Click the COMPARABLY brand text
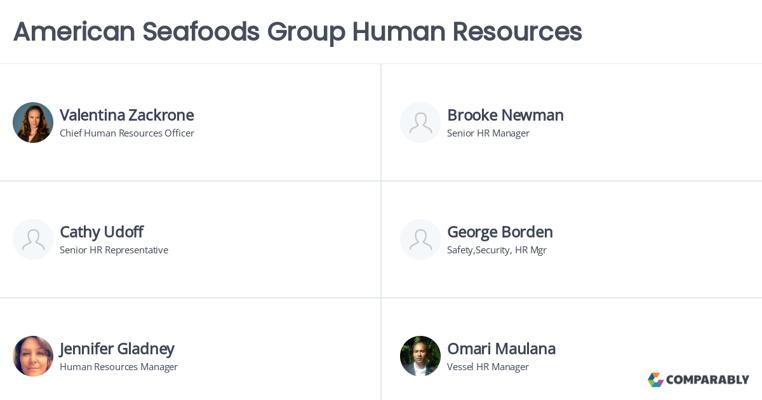This screenshot has width=762, height=400. coord(708,380)
